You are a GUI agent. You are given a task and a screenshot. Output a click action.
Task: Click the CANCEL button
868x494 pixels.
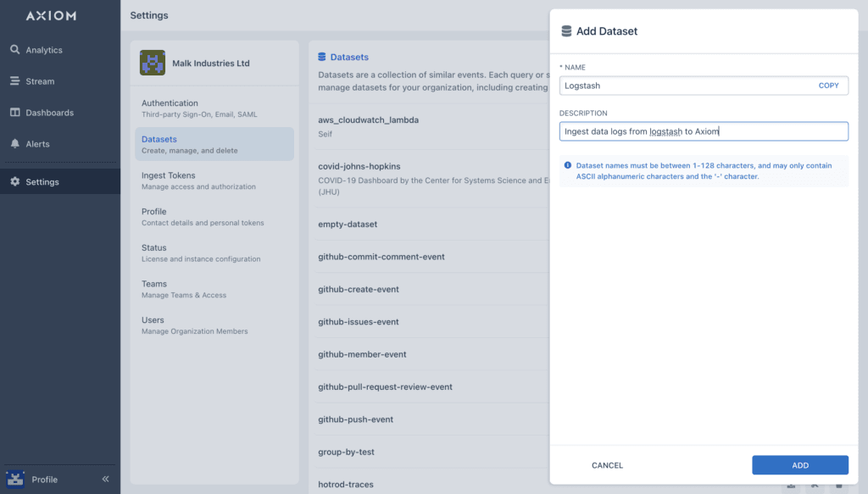[x=607, y=465]
